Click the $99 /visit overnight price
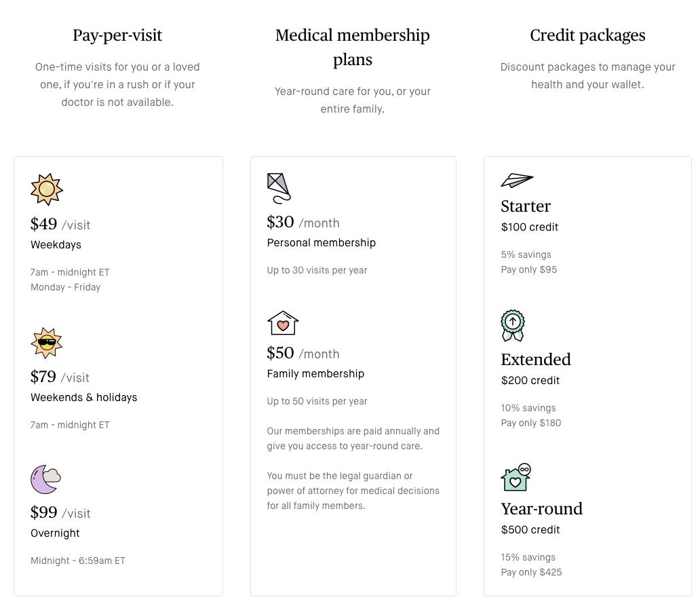The width and height of the screenshot is (700, 606). (x=60, y=512)
